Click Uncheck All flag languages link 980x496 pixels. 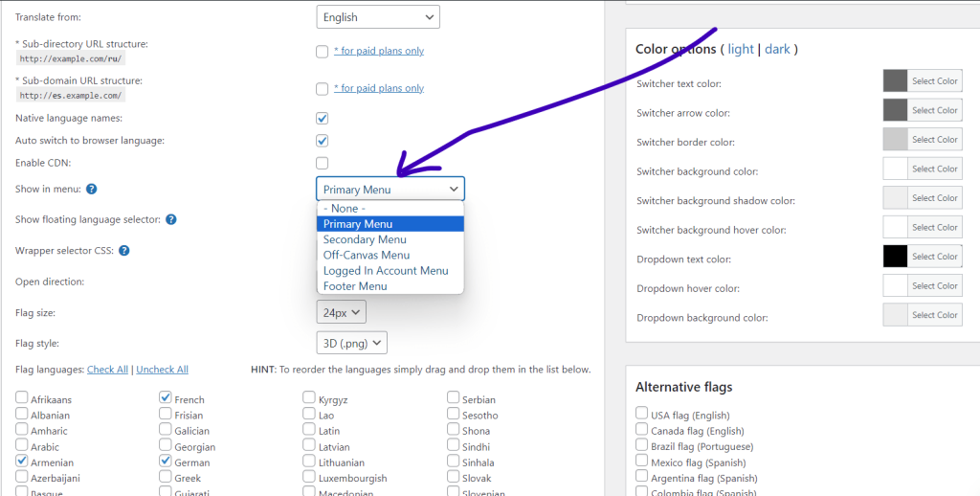(x=162, y=370)
